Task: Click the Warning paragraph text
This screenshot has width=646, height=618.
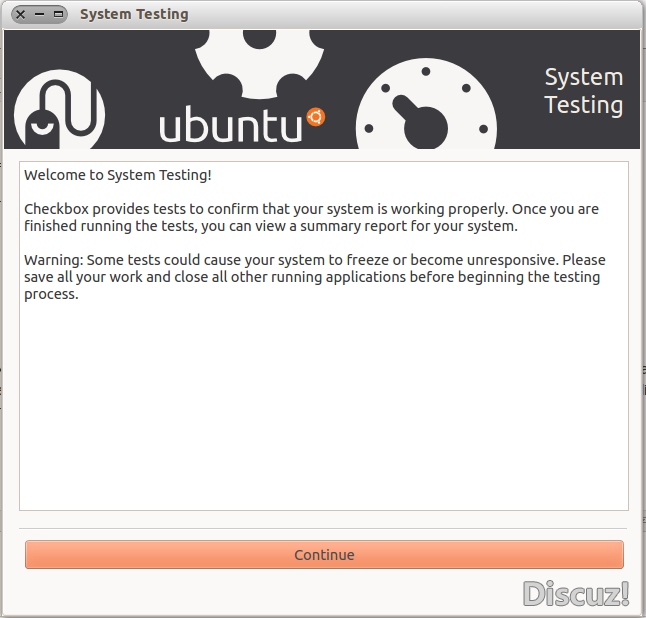Action: tap(315, 277)
